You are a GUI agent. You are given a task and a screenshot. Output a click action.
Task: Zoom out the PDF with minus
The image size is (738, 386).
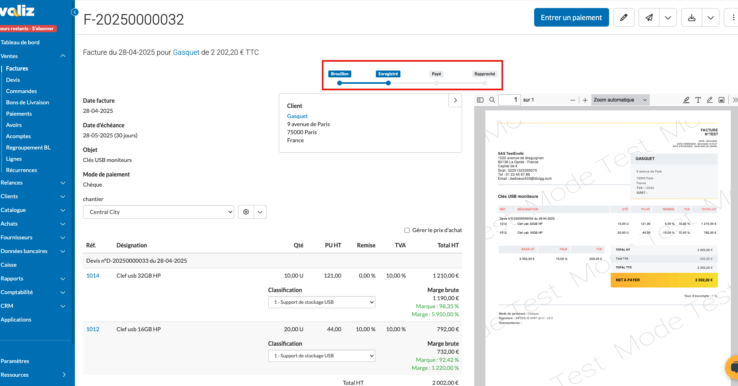coord(572,100)
